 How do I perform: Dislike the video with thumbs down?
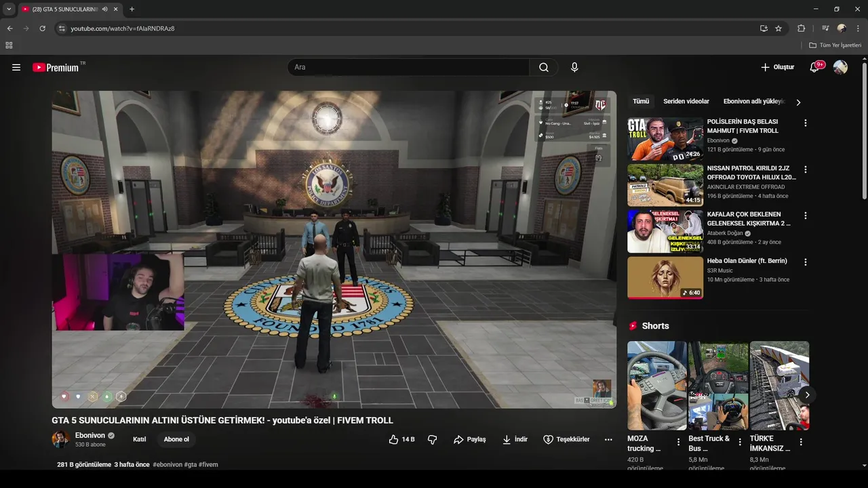[432, 439]
